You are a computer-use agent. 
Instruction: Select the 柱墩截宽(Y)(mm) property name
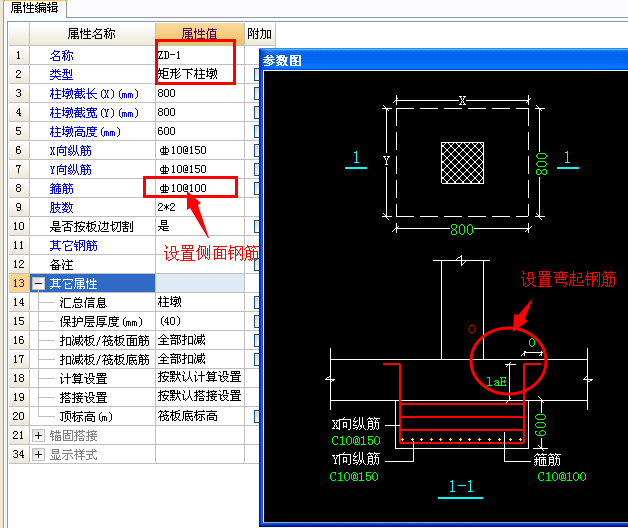pyautogui.click(x=94, y=112)
